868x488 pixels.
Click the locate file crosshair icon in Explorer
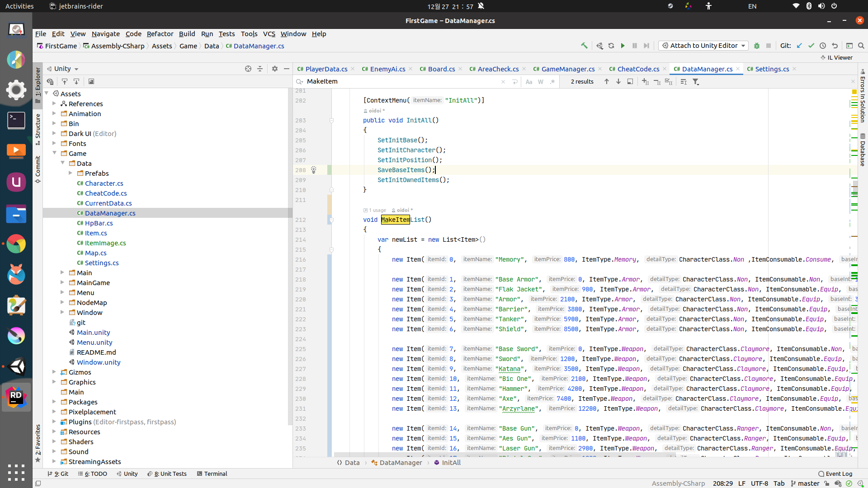click(248, 69)
